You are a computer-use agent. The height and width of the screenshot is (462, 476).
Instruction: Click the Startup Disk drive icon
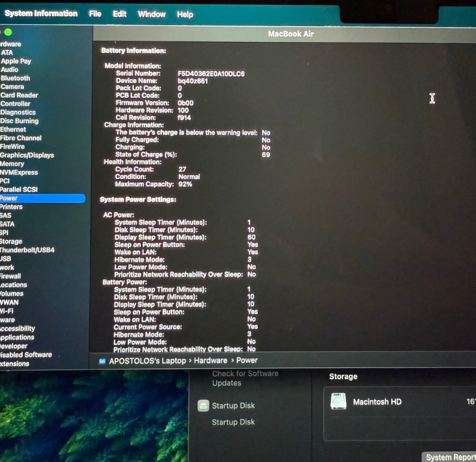pos(203,405)
